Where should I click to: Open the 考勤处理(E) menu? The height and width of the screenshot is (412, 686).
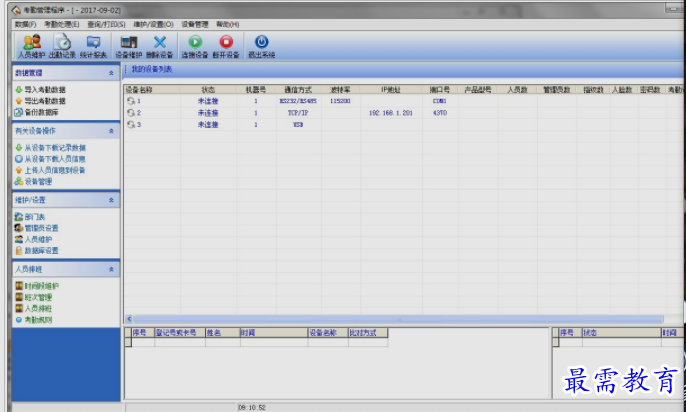tap(61, 23)
